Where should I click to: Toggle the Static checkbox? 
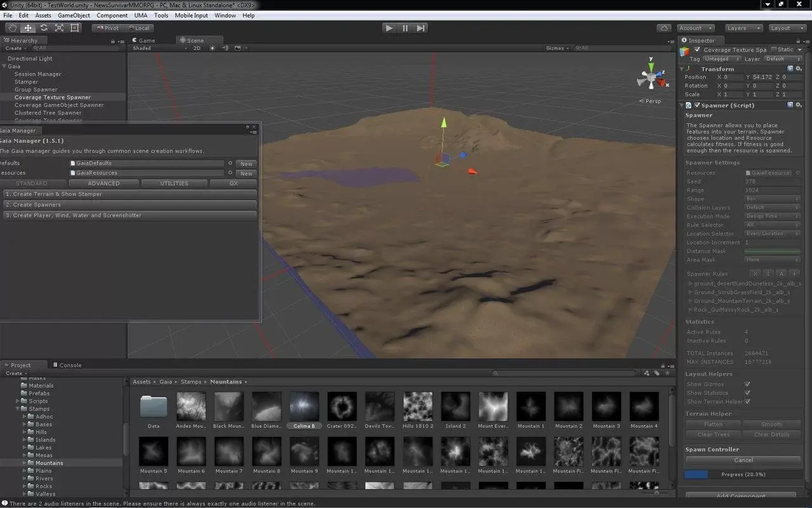(774, 50)
